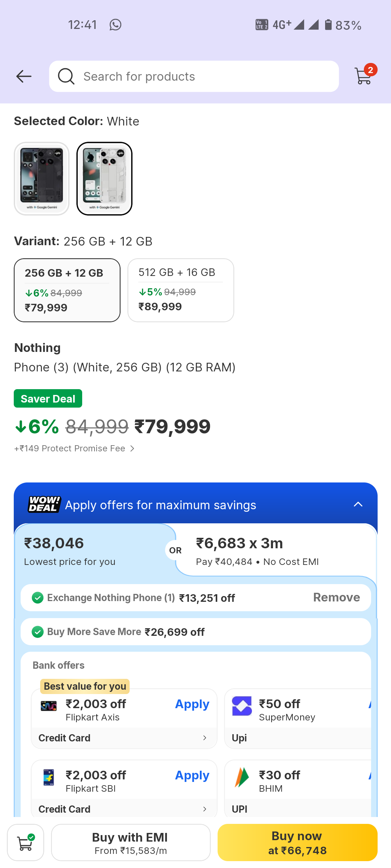The width and height of the screenshot is (391, 868).
Task: Remove the exchange offer
Action: click(336, 597)
